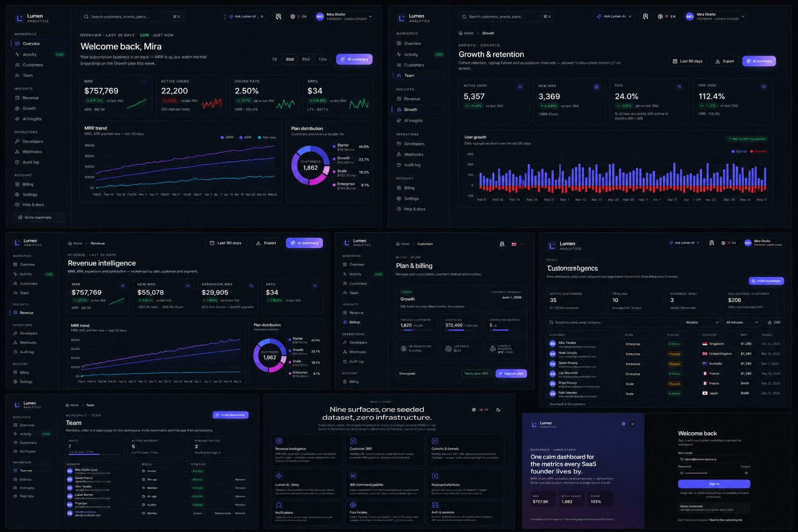Image resolution: width=798 pixels, height=532 pixels.
Task: Toggle Yearly save 20% in Plan & billing
Action: (x=476, y=374)
